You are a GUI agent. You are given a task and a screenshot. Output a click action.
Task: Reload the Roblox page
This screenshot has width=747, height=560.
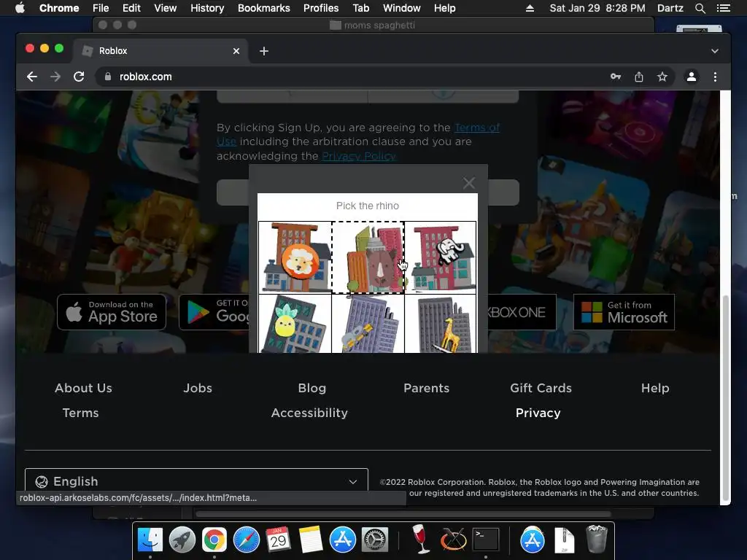[x=79, y=77]
